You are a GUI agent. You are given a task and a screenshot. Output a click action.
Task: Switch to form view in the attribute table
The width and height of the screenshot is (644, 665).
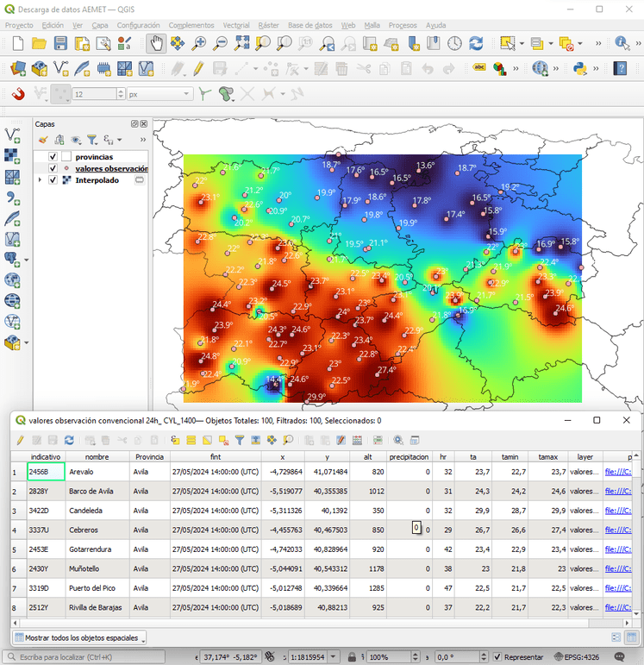point(616,637)
